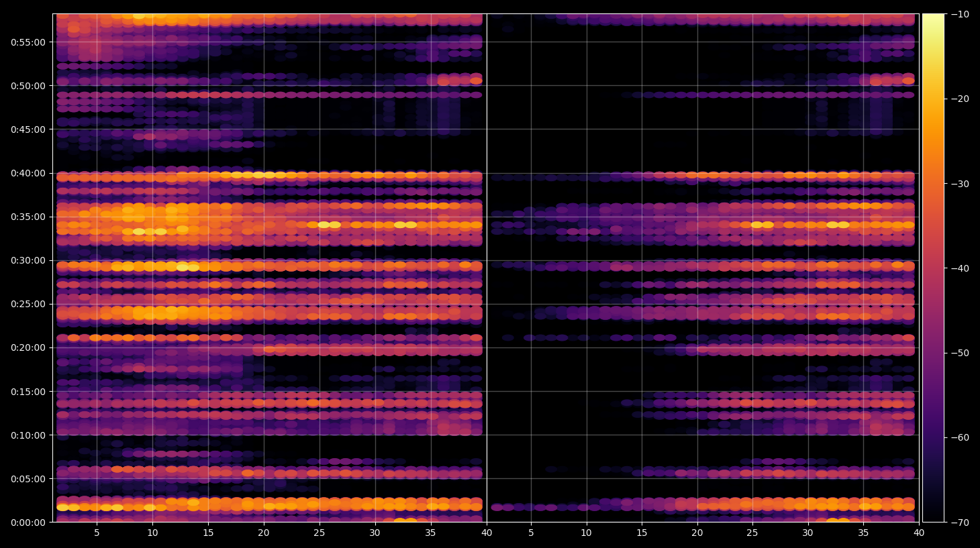The width and height of the screenshot is (980, 548).
Task: Click the −70 colorbar value label
Action: 959,523
